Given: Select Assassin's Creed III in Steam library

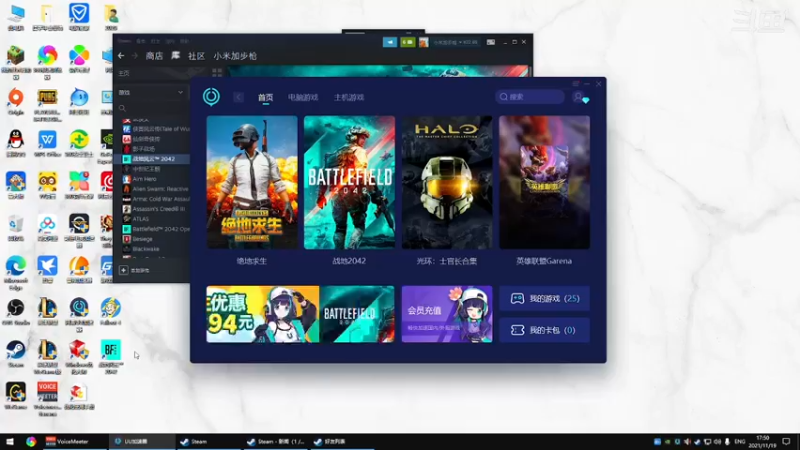Looking at the screenshot, I should tap(154, 209).
